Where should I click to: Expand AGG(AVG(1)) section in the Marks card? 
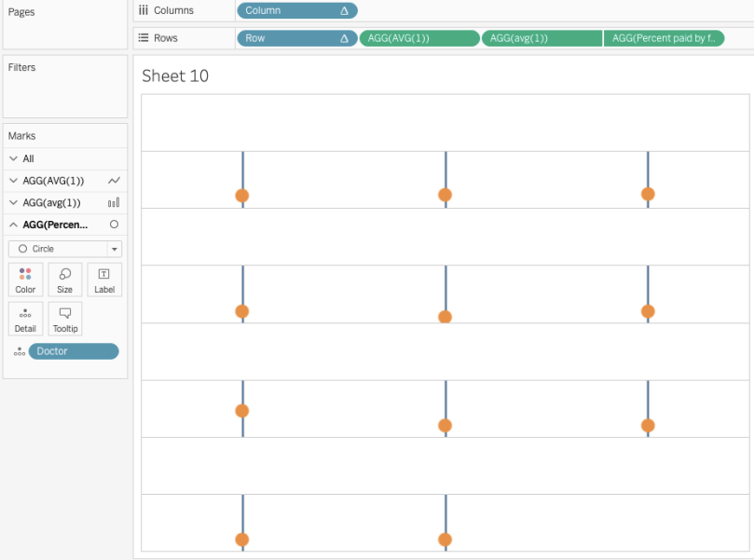point(14,181)
